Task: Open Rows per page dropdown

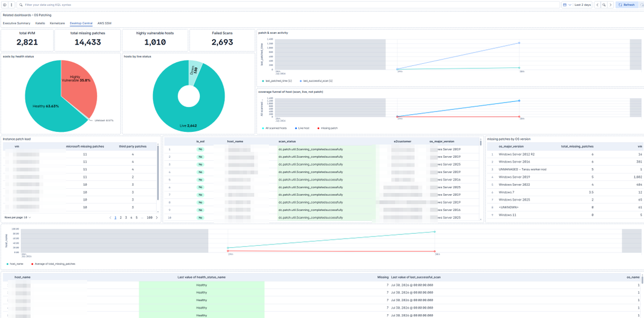Action: 18,217
